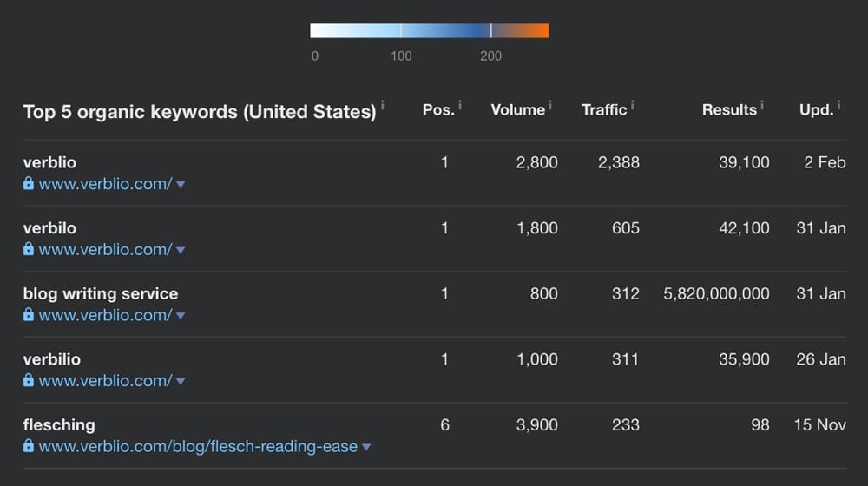Screen dimensions: 868x486
Task: Open www.verblio.com link under blog writing service
Action: pyautogui.click(x=105, y=315)
